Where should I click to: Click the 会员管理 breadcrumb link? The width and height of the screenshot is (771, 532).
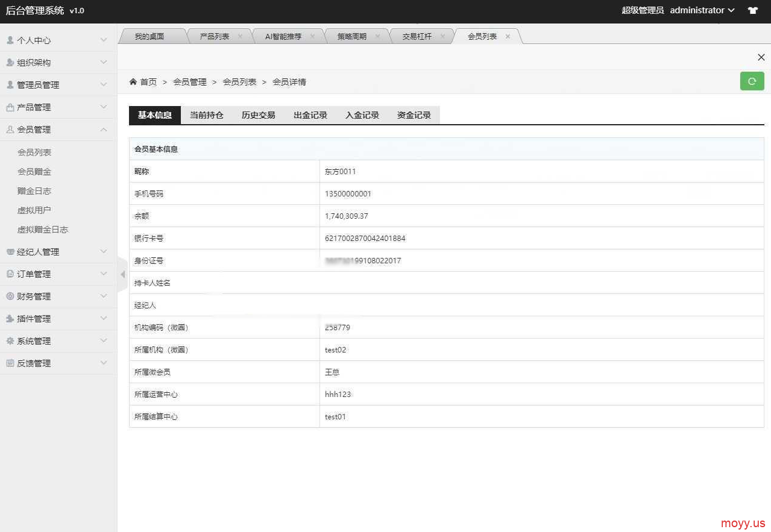[x=190, y=82]
